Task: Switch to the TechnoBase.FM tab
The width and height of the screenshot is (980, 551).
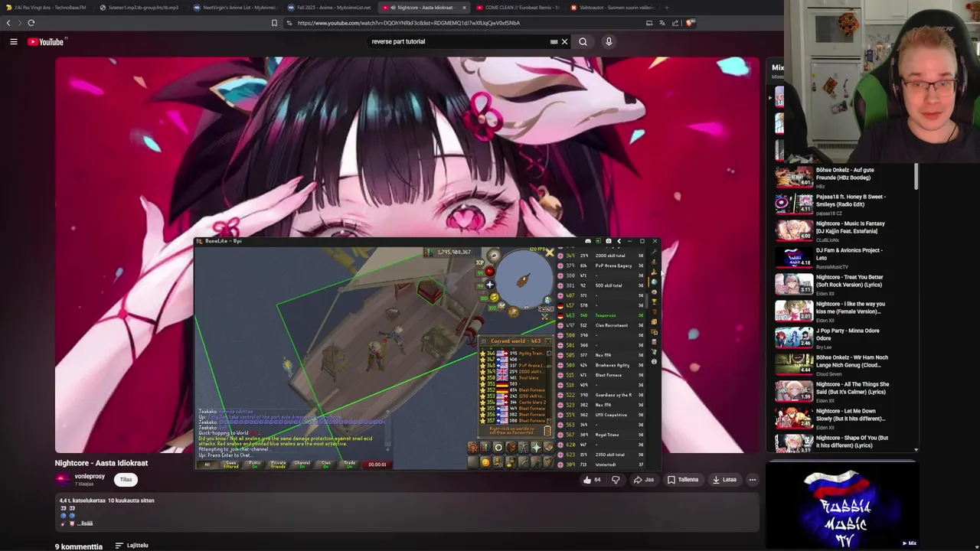Action: 47,8
